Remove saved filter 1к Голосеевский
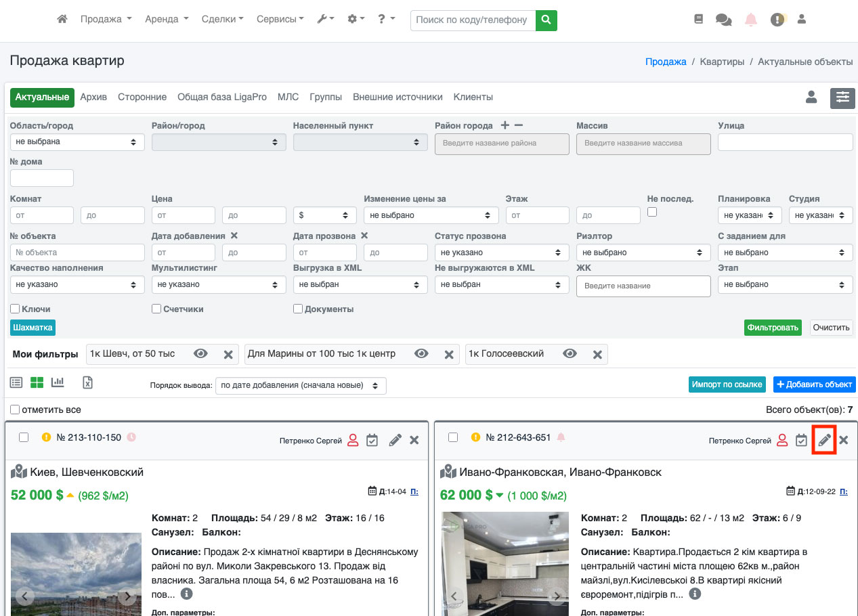The width and height of the screenshot is (858, 616). (x=597, y=354)
